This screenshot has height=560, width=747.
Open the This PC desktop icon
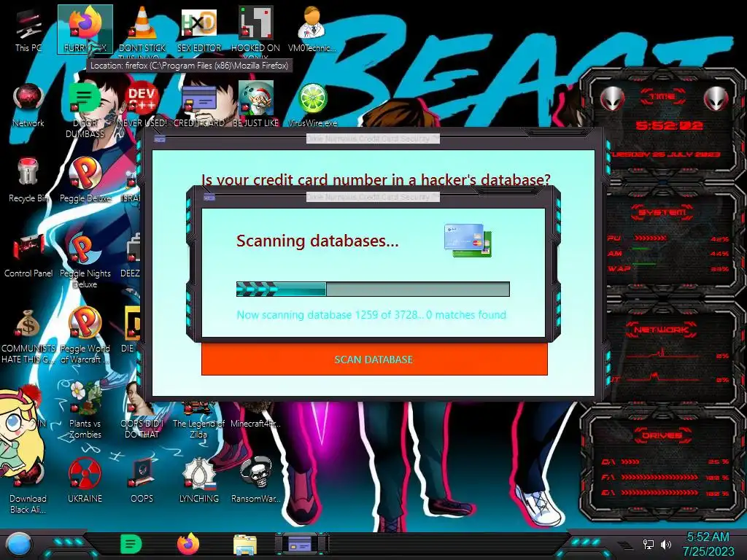point(28,29)
